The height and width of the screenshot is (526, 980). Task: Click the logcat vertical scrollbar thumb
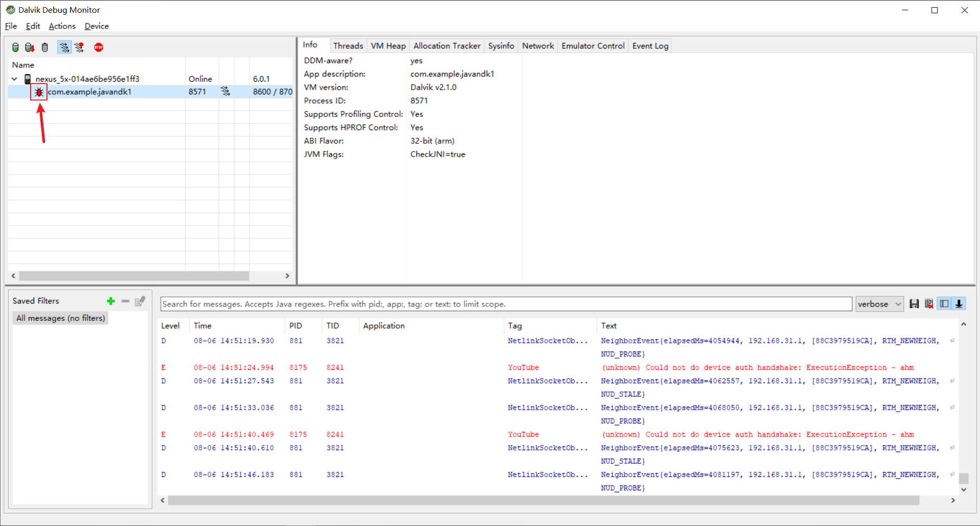tap(964, 479)
